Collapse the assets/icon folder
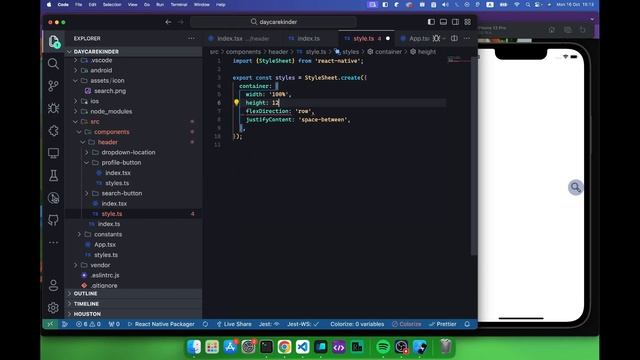 tap(133, 80)
